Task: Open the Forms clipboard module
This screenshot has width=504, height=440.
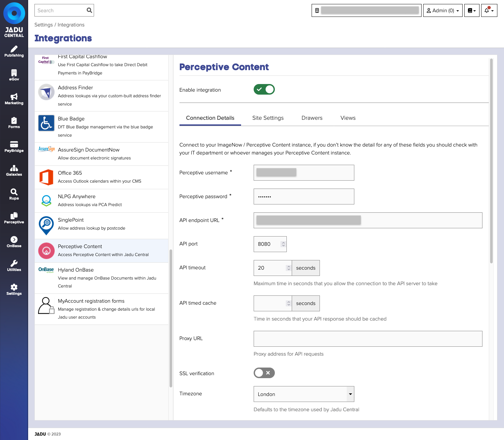Action: 14,123
